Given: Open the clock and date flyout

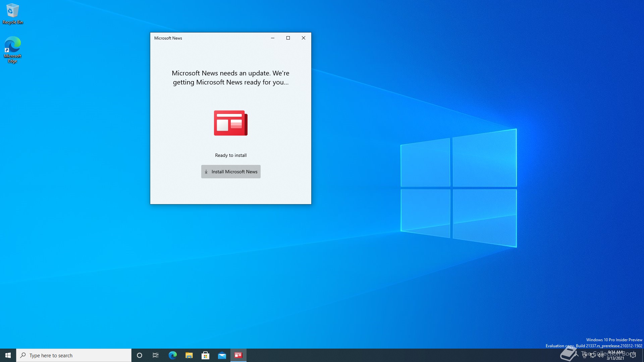Looking at the screenshot, I should pyautogui.click(x=615, y=355).
